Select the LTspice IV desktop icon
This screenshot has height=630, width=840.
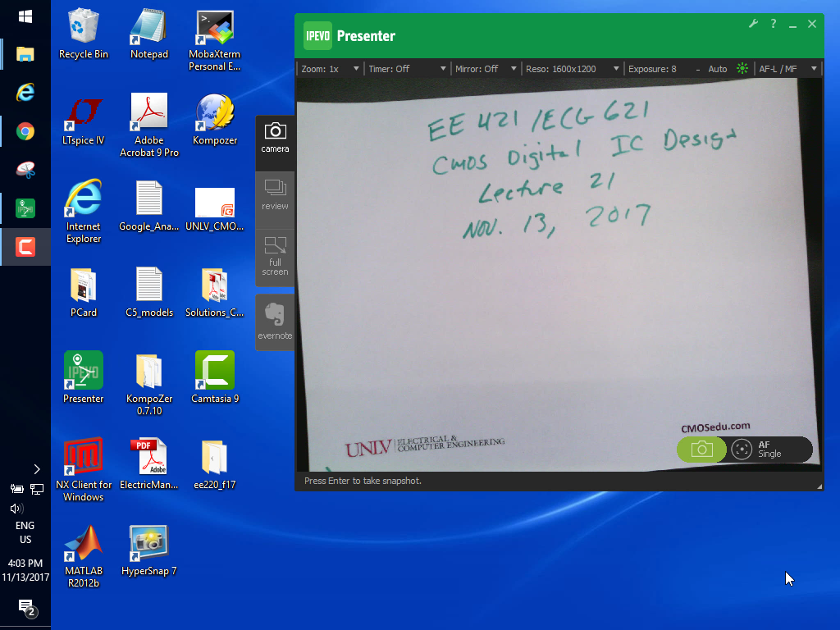(84, 121)
